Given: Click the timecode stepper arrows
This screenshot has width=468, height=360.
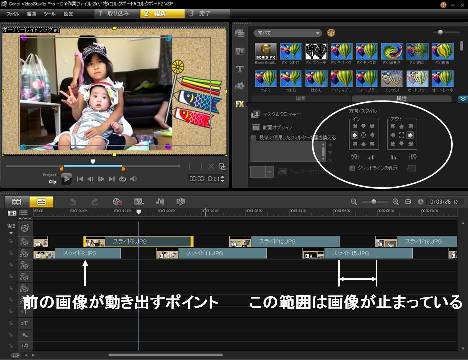Looking at the screenshot, I should point(222,179).
